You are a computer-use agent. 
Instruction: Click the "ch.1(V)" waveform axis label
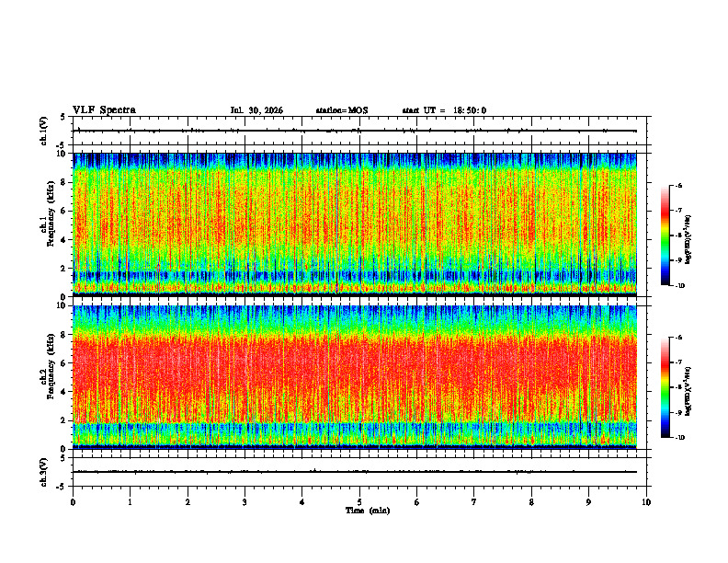44,131
